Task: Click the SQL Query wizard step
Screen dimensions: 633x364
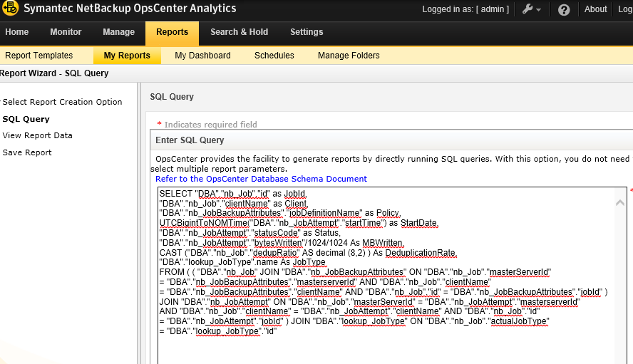Action: click(26, 119)
